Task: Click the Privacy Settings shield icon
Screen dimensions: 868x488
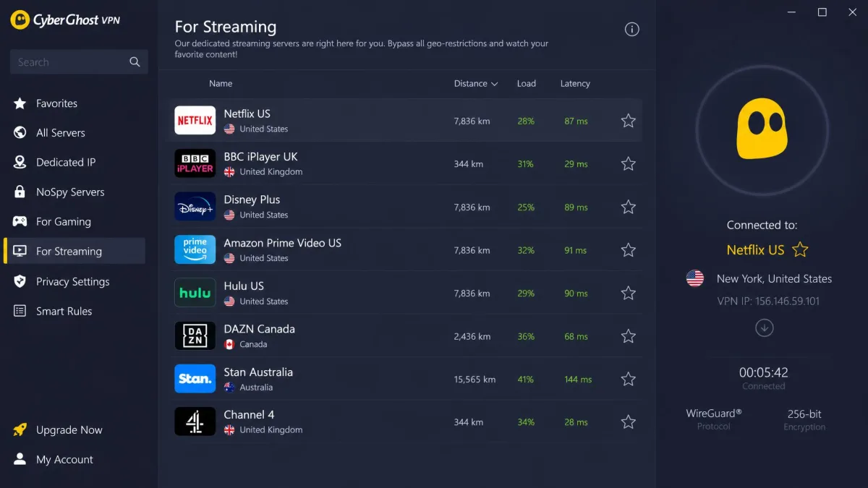Action: tap(20, 281)
